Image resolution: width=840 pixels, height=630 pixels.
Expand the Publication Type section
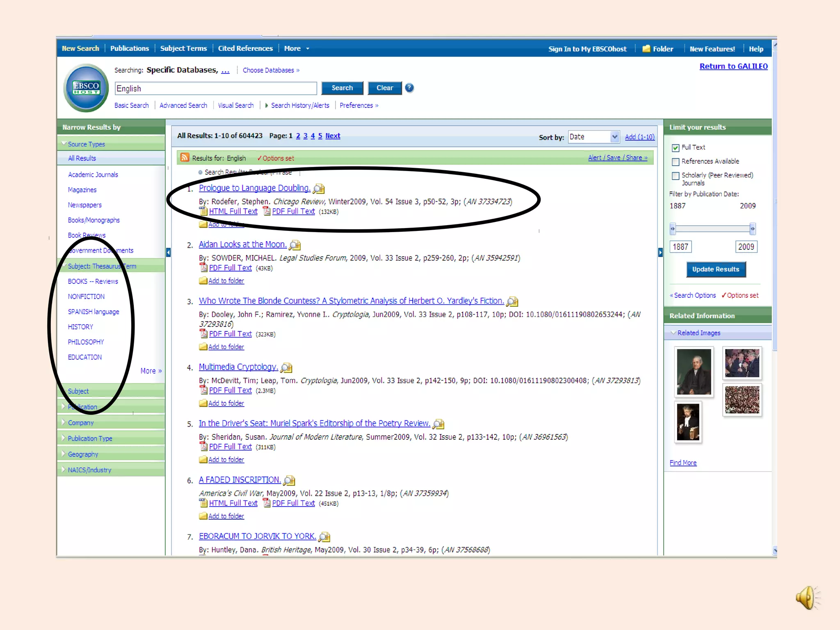tap(90, 438)
